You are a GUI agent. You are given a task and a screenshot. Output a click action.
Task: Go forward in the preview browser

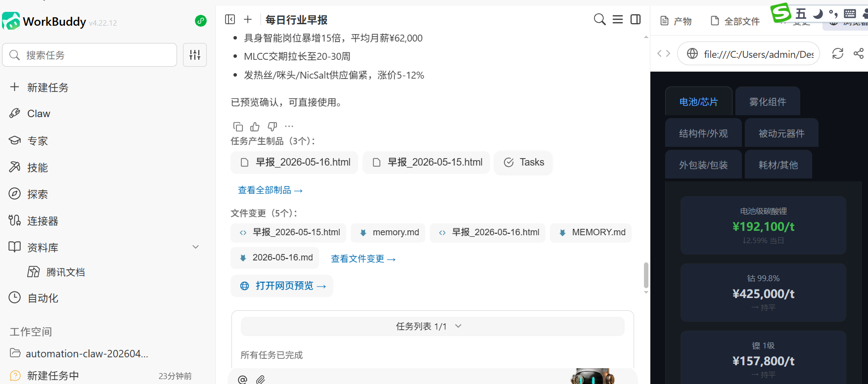[668, 53]
